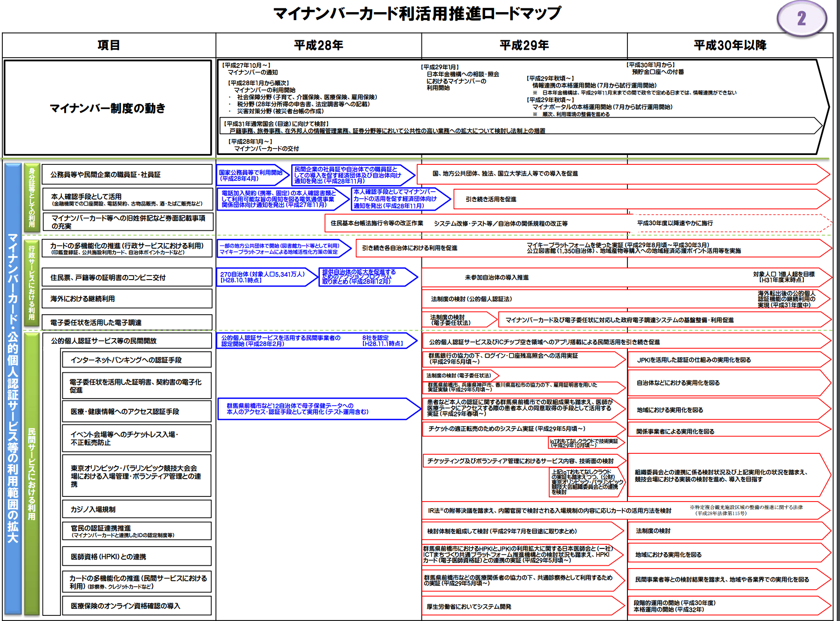
Task: Click red arrow 法制度の検討 in 官民の認証連携推進 row
Action: click(729, 531)
